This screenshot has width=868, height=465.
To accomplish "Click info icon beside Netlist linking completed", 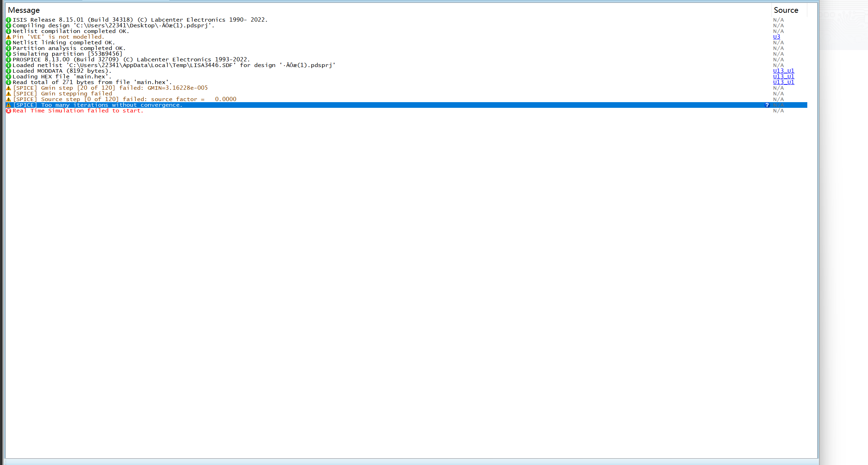I will tap(9, 43).
